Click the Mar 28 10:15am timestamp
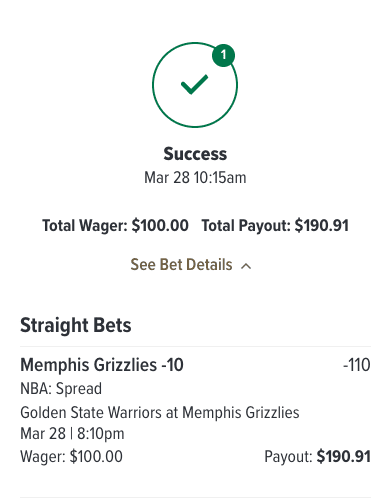This screenshot has width=389, height=498. point(195,178)
